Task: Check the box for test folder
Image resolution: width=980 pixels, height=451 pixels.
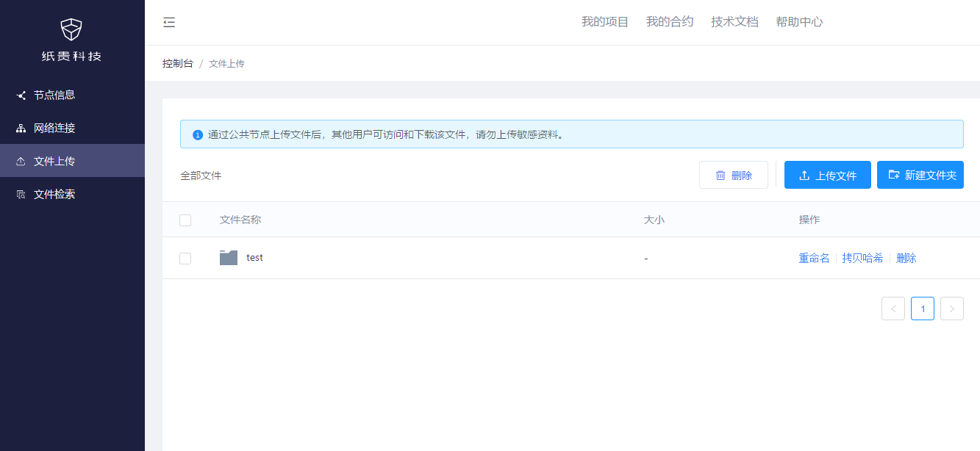Action: pyautogui.click(x=185, y=259)
